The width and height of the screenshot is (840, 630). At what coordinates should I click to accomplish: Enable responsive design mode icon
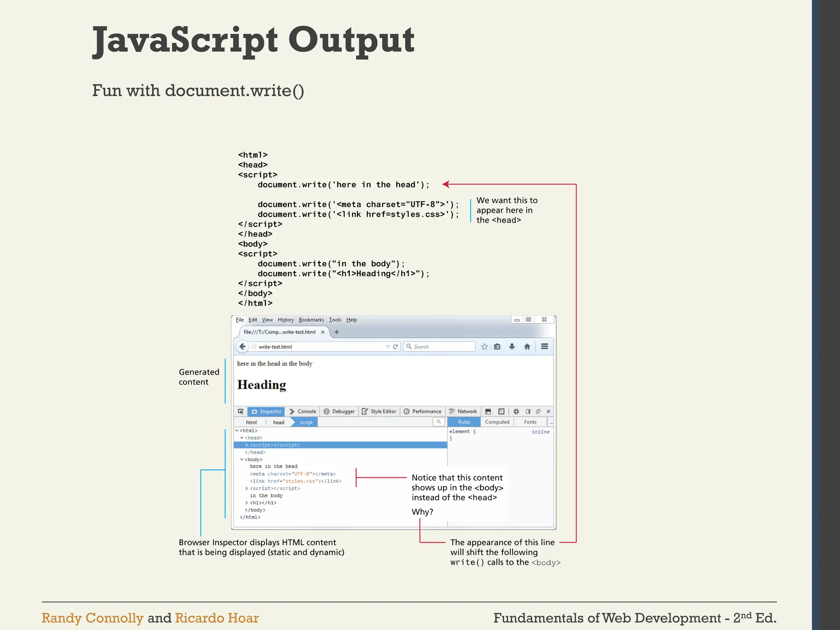coord(501,411)
